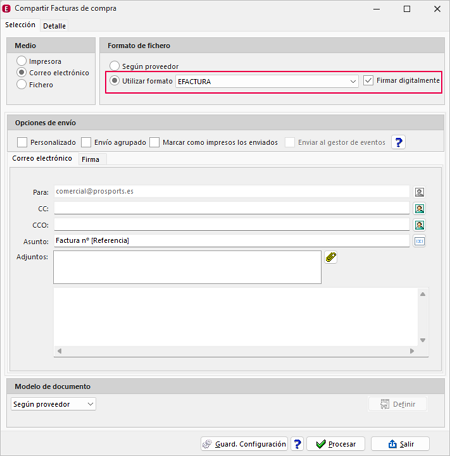Attach file with paperclip icon
450x456 pixels.
(331, 257)
